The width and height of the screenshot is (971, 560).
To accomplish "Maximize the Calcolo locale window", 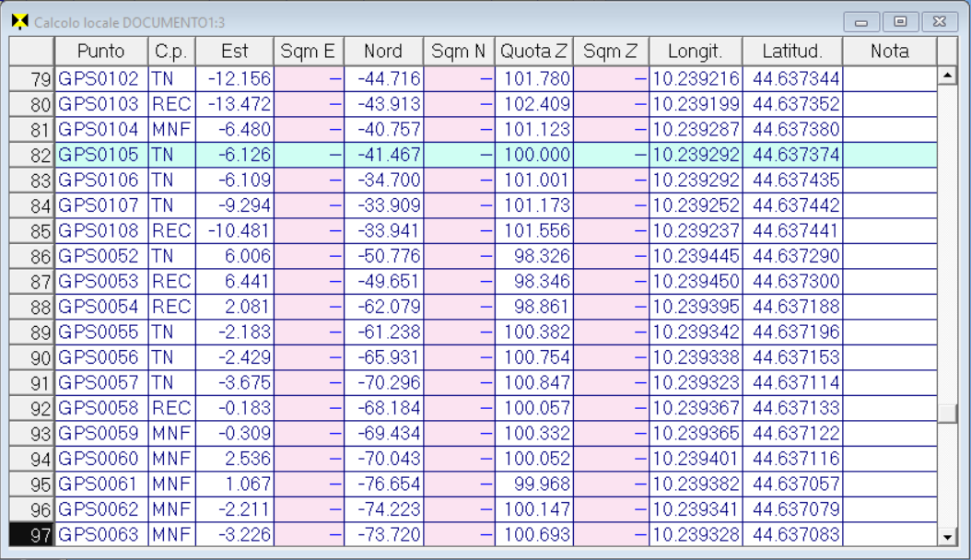I will point(900,21).
